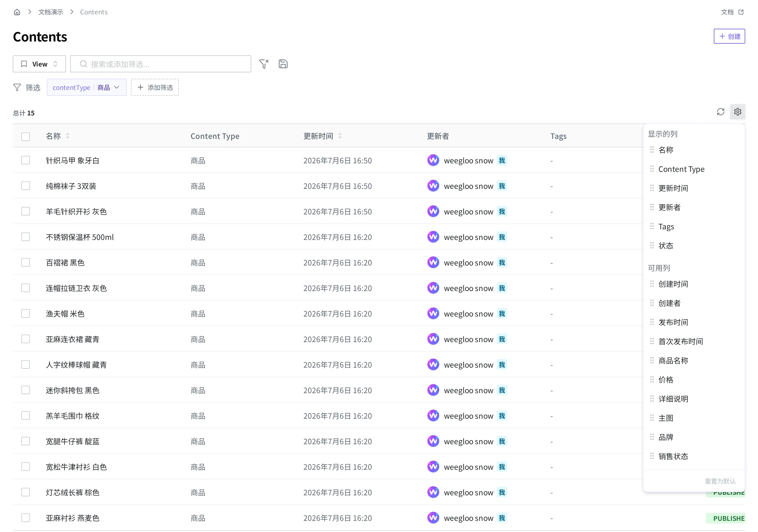The height and width of the screenshot is (532, 758).
Task: Check the 渔夫帽 米色 row
Action: (26, 314)
